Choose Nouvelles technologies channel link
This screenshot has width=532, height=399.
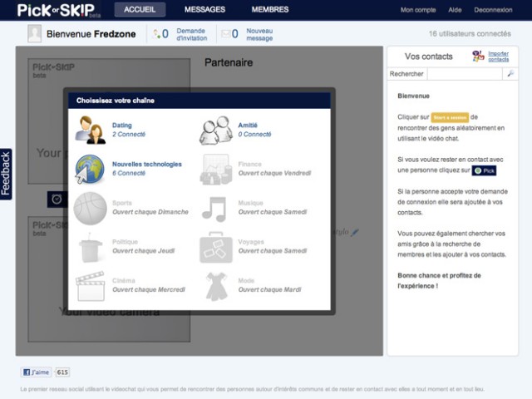(x=147, y=165)
